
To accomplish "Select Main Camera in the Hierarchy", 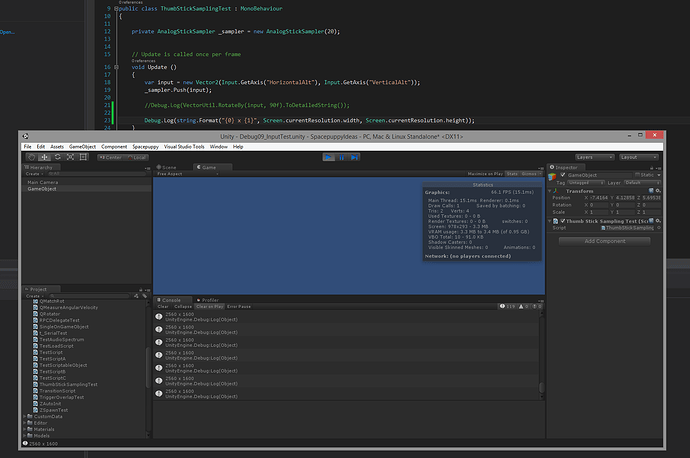I will 42,181.
